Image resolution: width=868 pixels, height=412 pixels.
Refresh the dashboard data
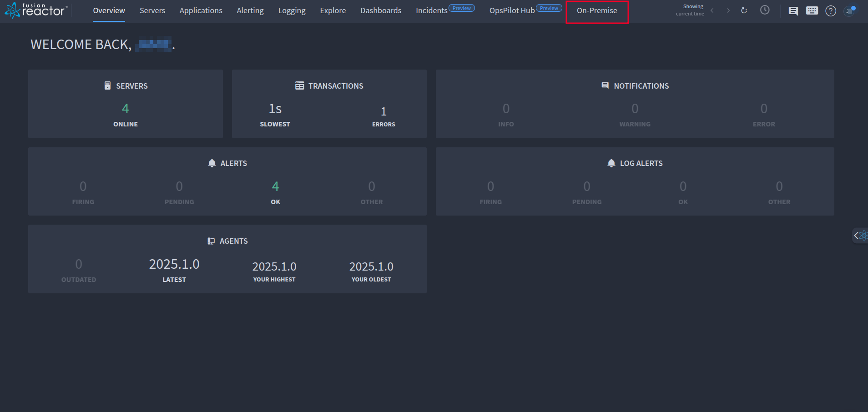point(744,10)
